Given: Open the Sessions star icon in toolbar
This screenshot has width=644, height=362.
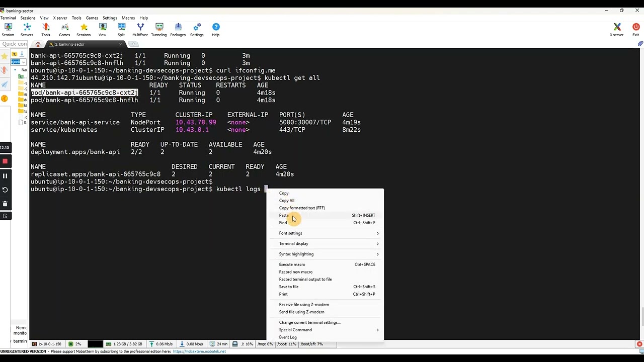Looking at the screenshot, I should [84, 30].
